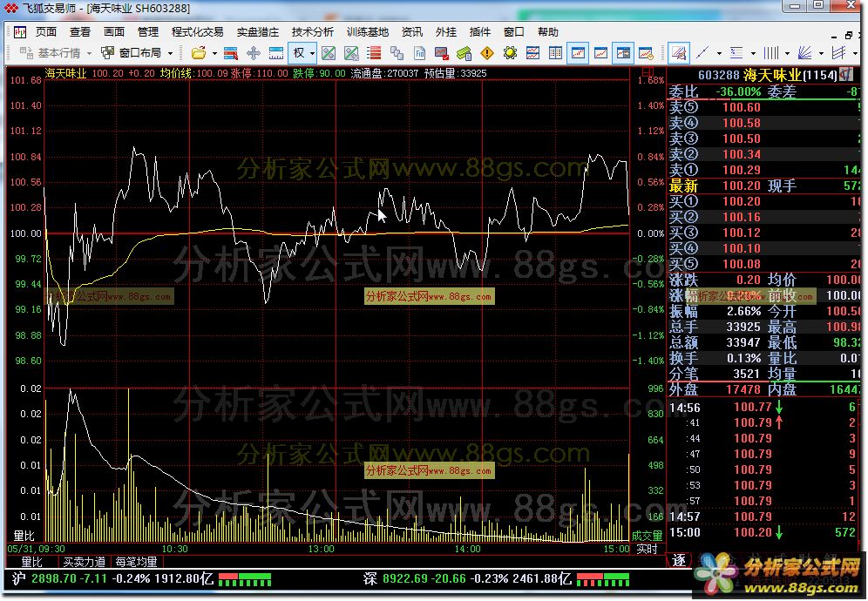Click the first percent chart icon
Screen dimensions: 868x601
[329, 53]
